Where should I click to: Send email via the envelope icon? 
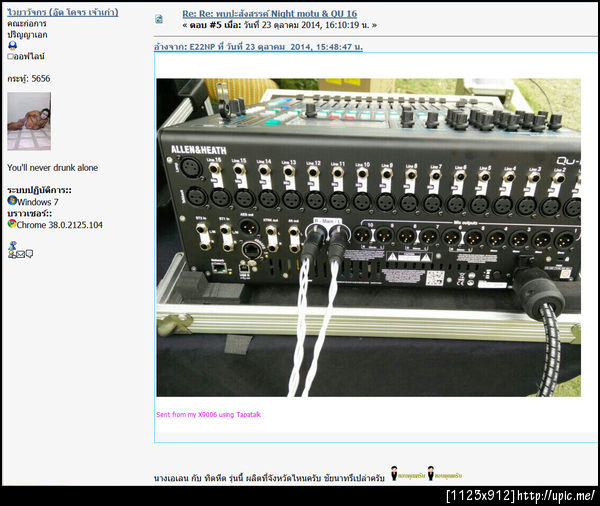(x=21, y=254)
